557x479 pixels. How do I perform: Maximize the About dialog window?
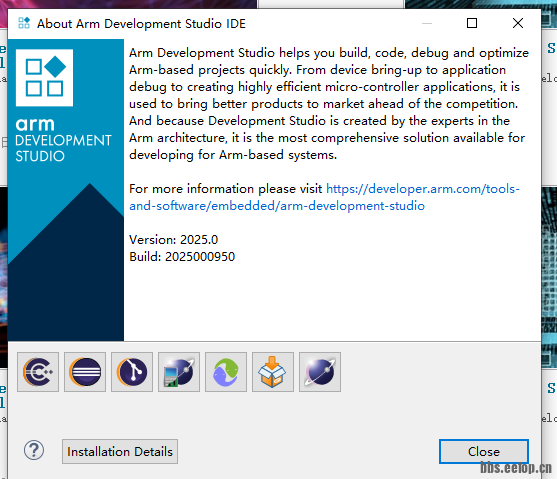point(472,23)
